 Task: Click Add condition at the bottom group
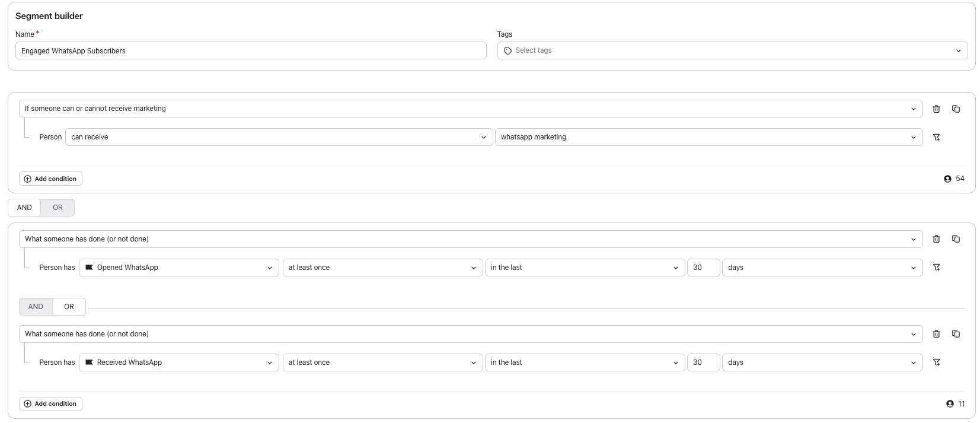[50, 404]
